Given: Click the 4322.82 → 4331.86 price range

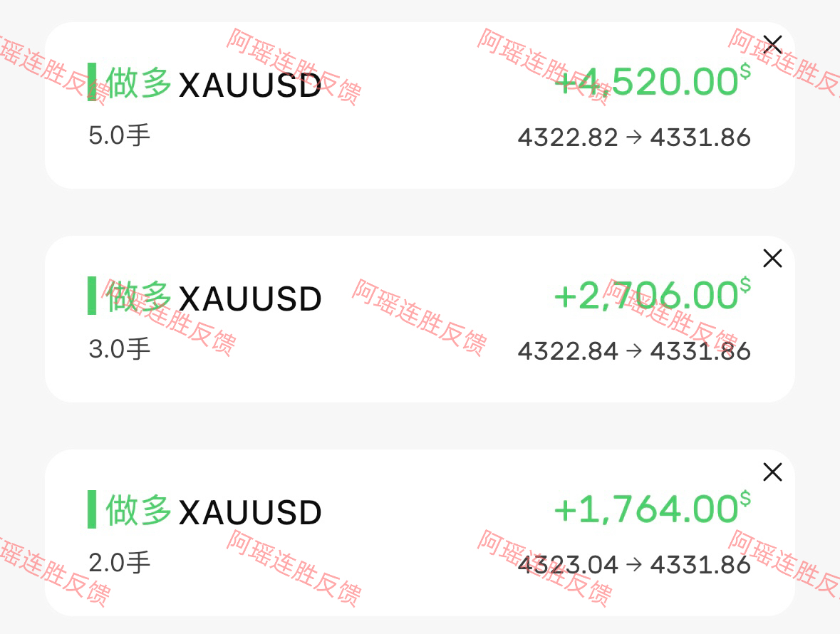Looking at the screenshot, I should point(634,137).
